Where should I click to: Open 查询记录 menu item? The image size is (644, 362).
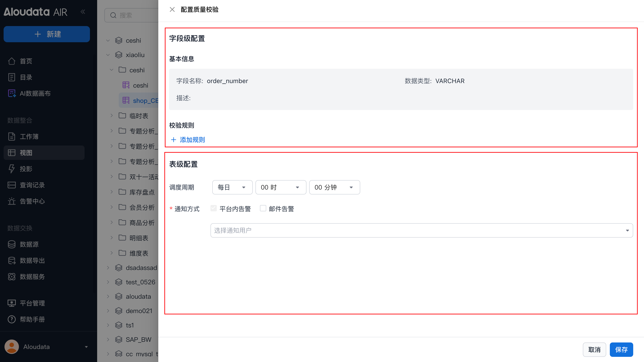point(32,185)
